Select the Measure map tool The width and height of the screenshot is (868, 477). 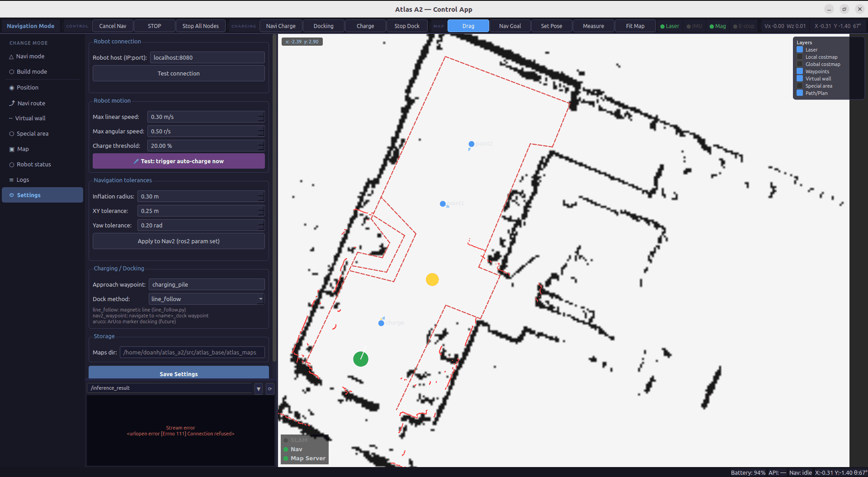[593, 26]
